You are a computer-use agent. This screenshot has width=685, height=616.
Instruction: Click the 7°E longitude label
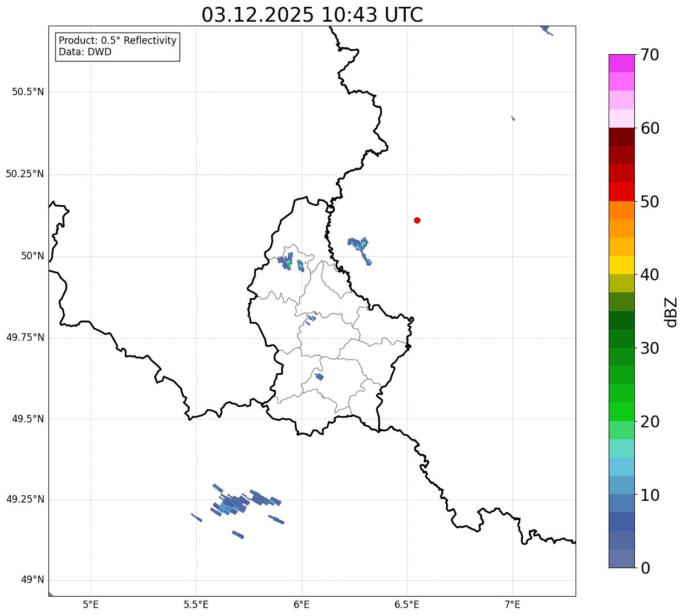(x=512, y=604)
